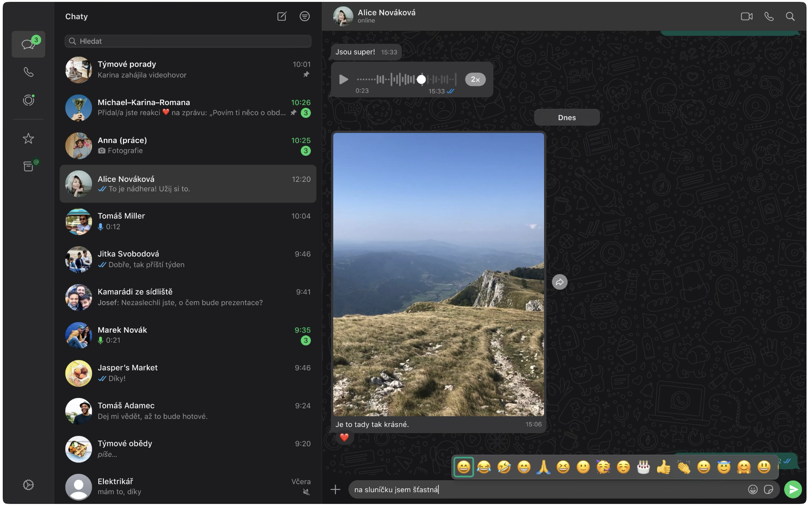Toggle the 2x voice playback speed
Viewport: 812px width, 509px height.
coord(475,79)
